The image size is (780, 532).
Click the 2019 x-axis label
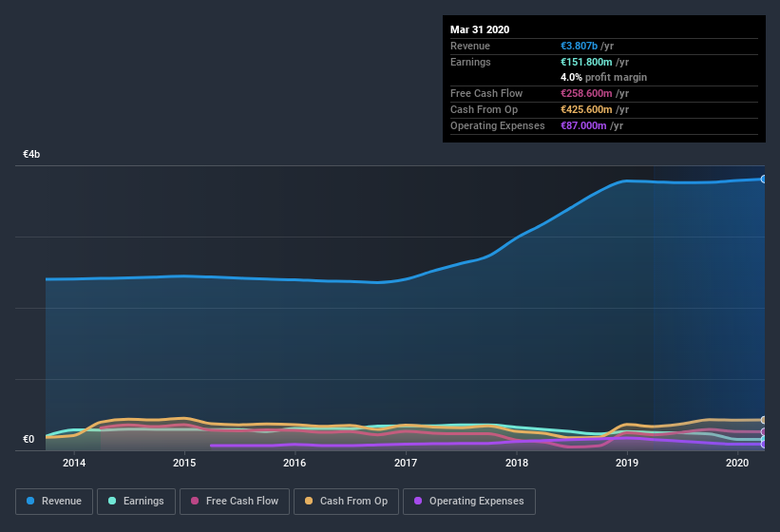click(627, 463)
